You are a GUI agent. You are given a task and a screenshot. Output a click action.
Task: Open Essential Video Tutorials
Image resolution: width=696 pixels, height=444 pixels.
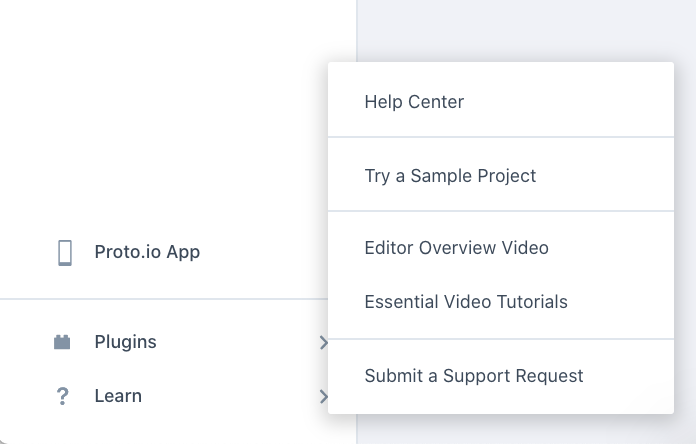466,302
